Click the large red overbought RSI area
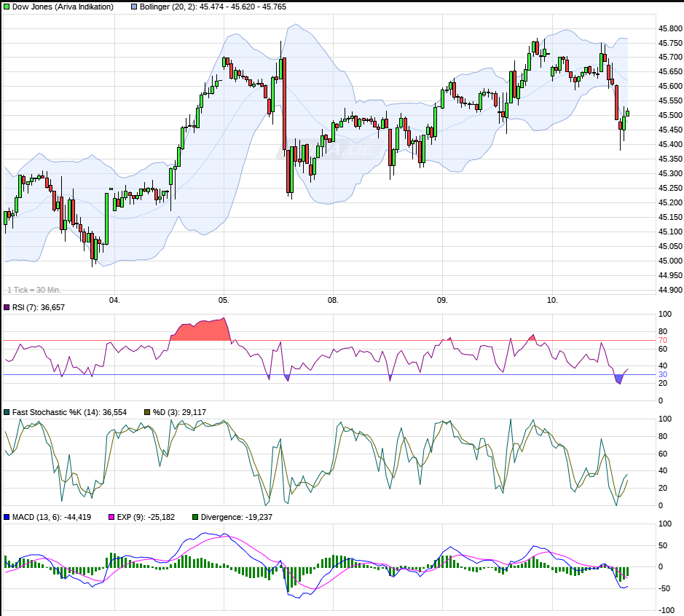This screenshot has width=684, height=616. coord(200,329)
